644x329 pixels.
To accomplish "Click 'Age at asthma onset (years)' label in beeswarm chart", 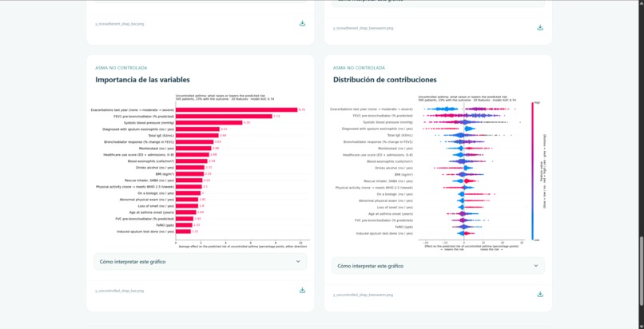I will point(391,214).
